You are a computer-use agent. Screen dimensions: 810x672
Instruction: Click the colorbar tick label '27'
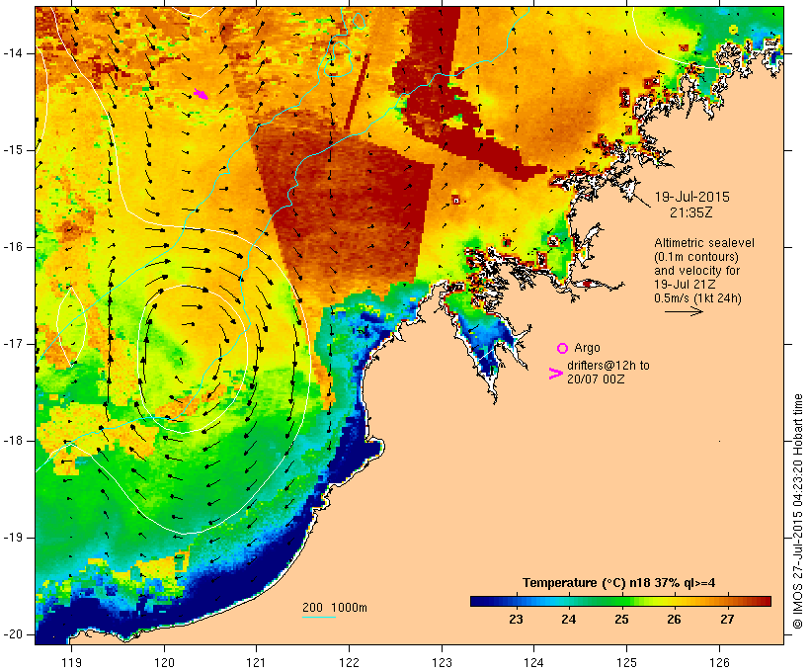tap(727, 620)
